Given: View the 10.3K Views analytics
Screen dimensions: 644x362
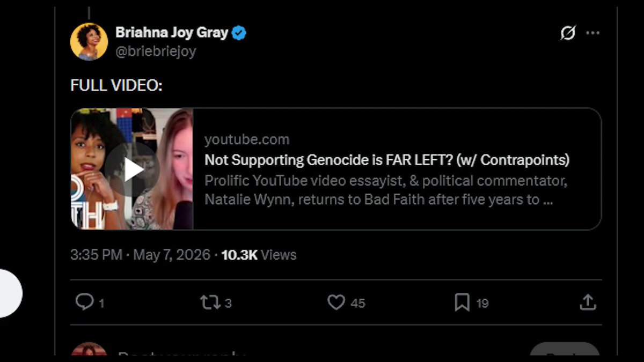Looking at the screenshot, I should point(259,254).
